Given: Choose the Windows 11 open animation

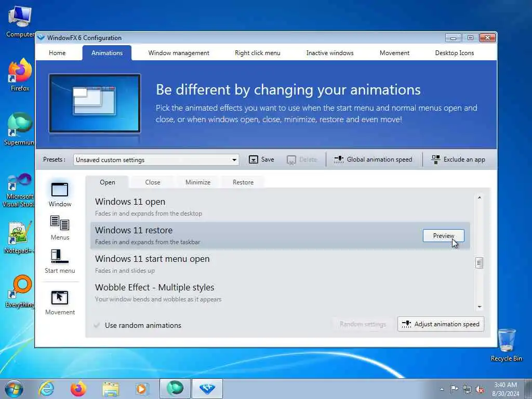Looking at the screenshot, I should coord(280,207).
